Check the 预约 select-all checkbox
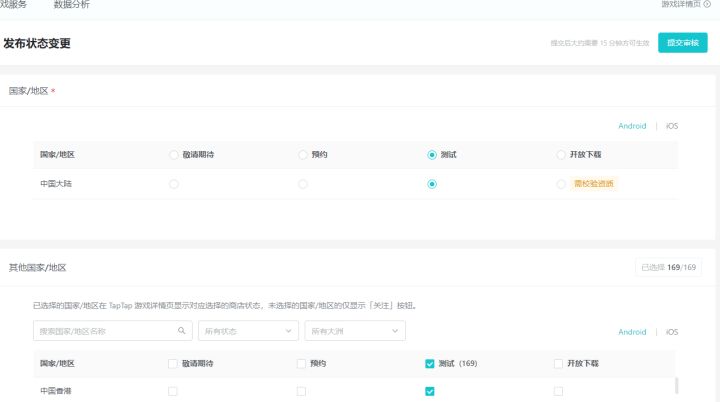Viewport: 720px width, 402px height. pos(301,364)
